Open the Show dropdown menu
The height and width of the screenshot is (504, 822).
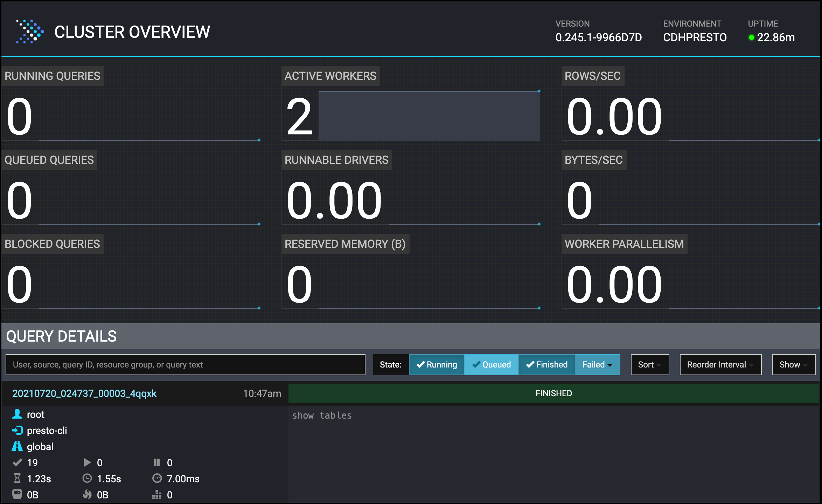(794, 365)
